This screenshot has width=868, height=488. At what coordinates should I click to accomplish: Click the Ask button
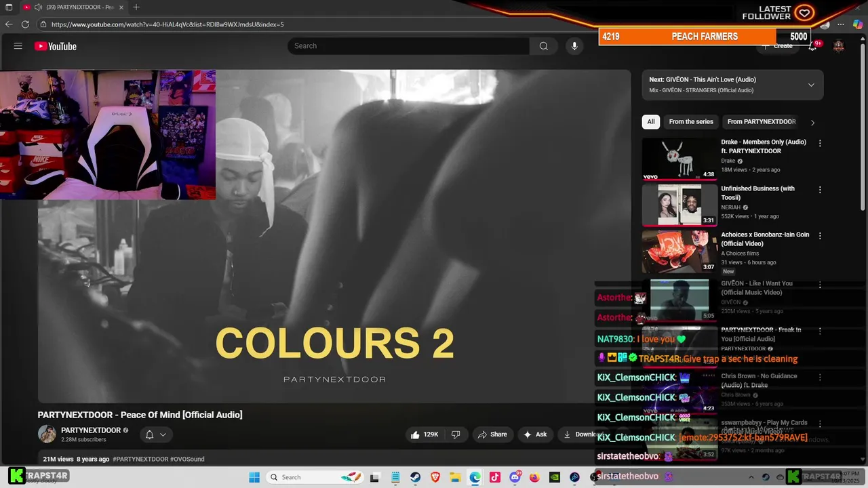pos(535,434)
